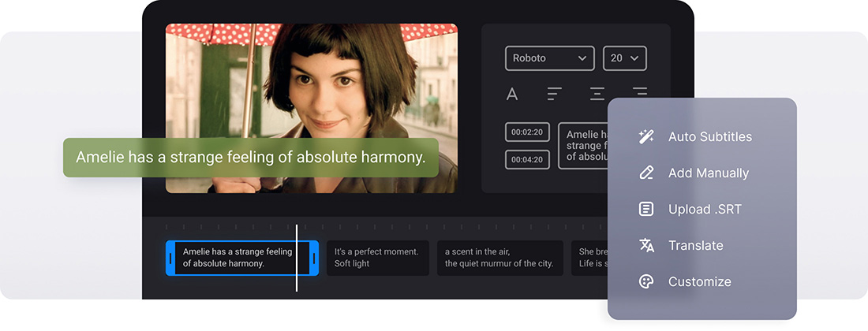Edit the 00:02:20 start time field
Image resolution: width=868 pixels, height=331 pixels.
point(527,132)
